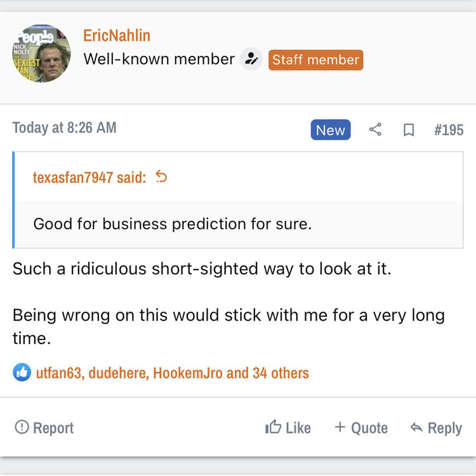The height and width of the screenshot is (476, 476).
Task: Jump to quoted post via arrow icon
Action: (x=161, y=177)
